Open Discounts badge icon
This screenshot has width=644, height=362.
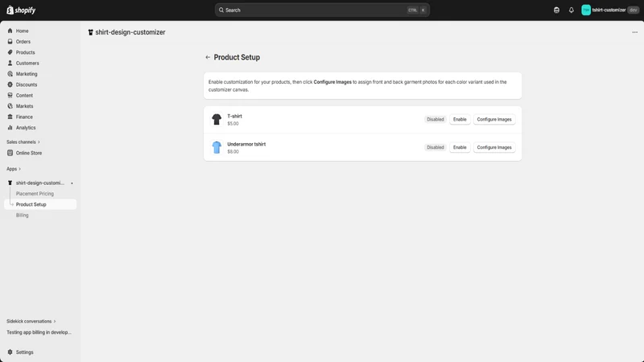tap(10, 84)
